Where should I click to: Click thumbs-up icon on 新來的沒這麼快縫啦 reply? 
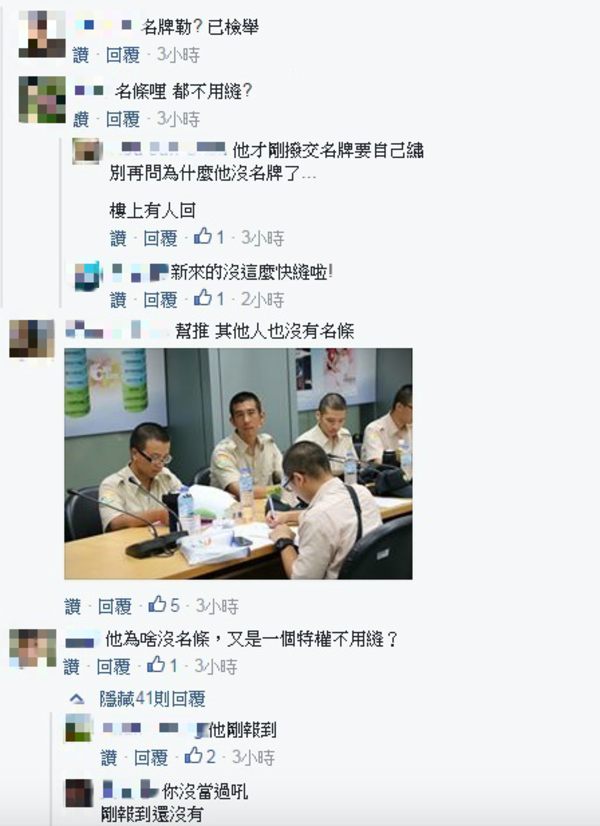click(x=203, y=298)
